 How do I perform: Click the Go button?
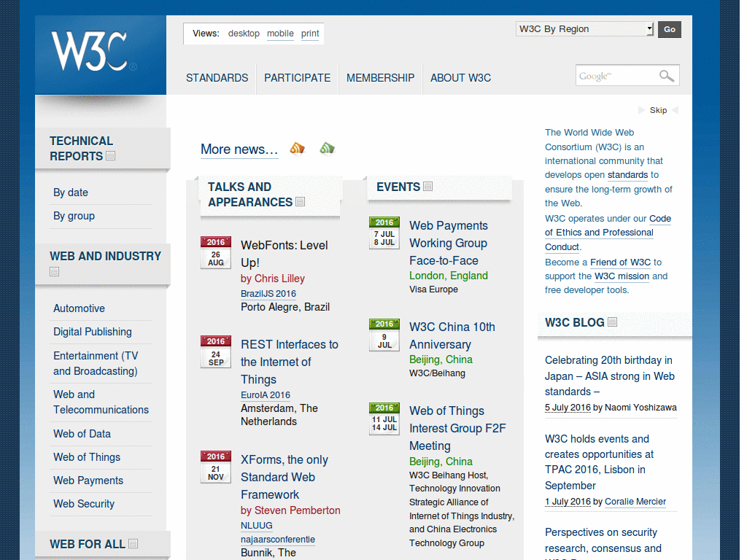pos(670,29)
